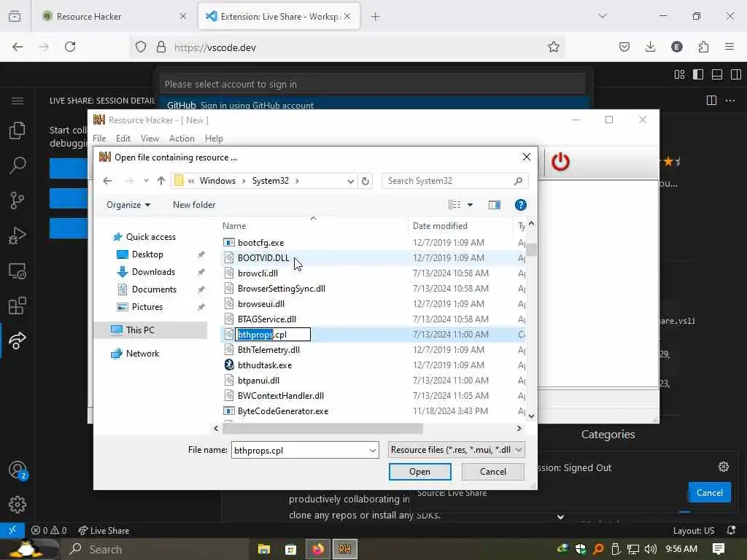Switch to the Resource Hacker browser tab
This screenshot has height=560, width=747.
(115, 17)
